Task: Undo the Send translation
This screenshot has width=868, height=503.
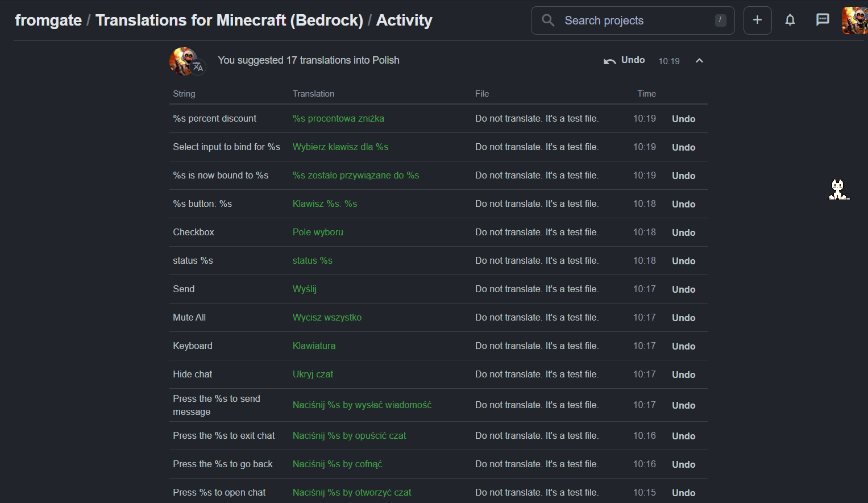Action: point(683,289)
